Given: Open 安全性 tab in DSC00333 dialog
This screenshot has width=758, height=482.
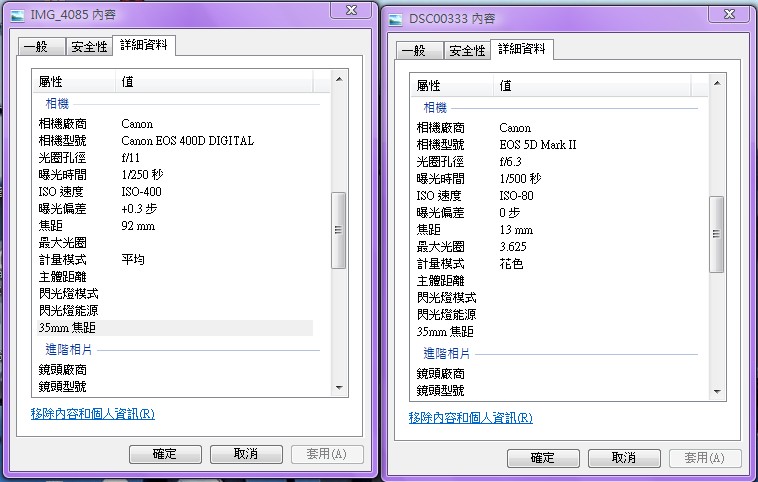Looking at the screenshot, I should pyautogui.click(x=466, y=51).
